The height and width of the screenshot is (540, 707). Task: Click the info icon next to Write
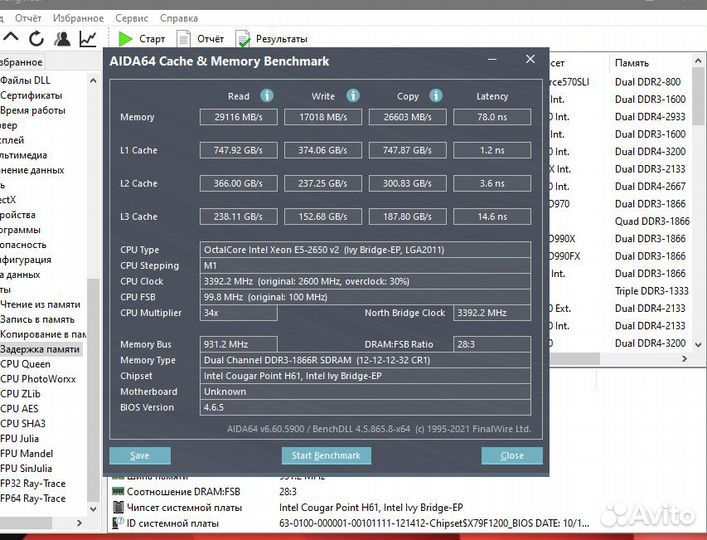[353, 96]
